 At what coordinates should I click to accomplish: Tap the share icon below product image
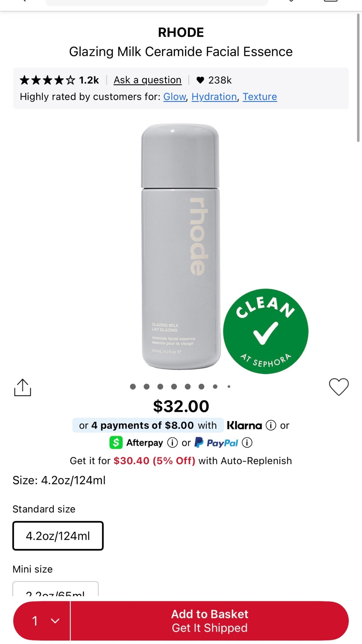(x=23, y=387)
